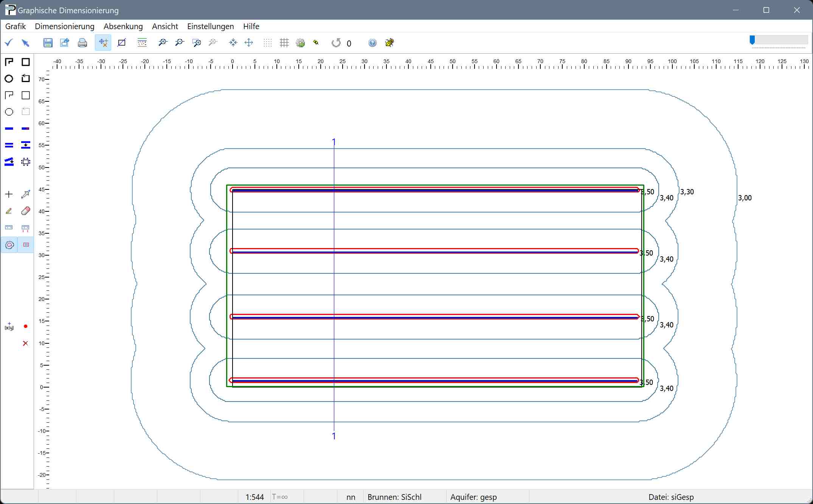The height and width of the screenshot is (504, 813).
Task: Click the undo rotate arrow button
Action: tap(336, 43)
